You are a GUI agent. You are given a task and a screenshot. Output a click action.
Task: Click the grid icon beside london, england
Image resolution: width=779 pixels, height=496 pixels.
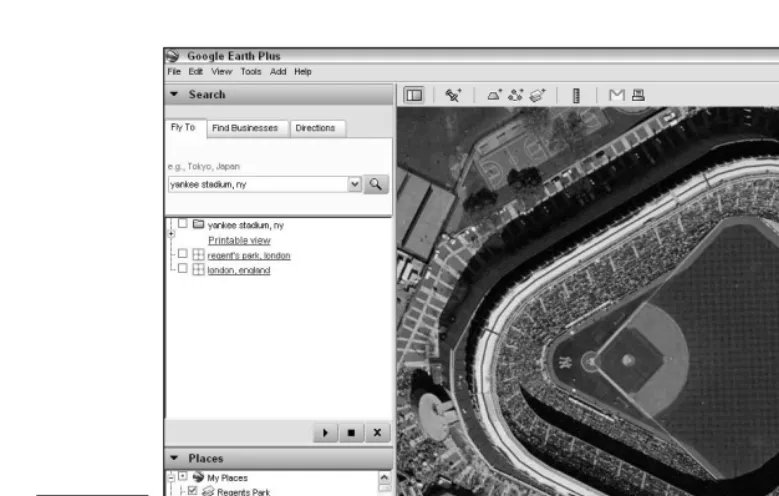(x=198, y=269)
